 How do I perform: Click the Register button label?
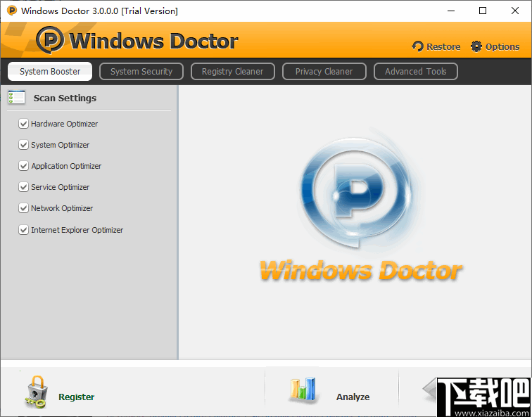point(76,397)
